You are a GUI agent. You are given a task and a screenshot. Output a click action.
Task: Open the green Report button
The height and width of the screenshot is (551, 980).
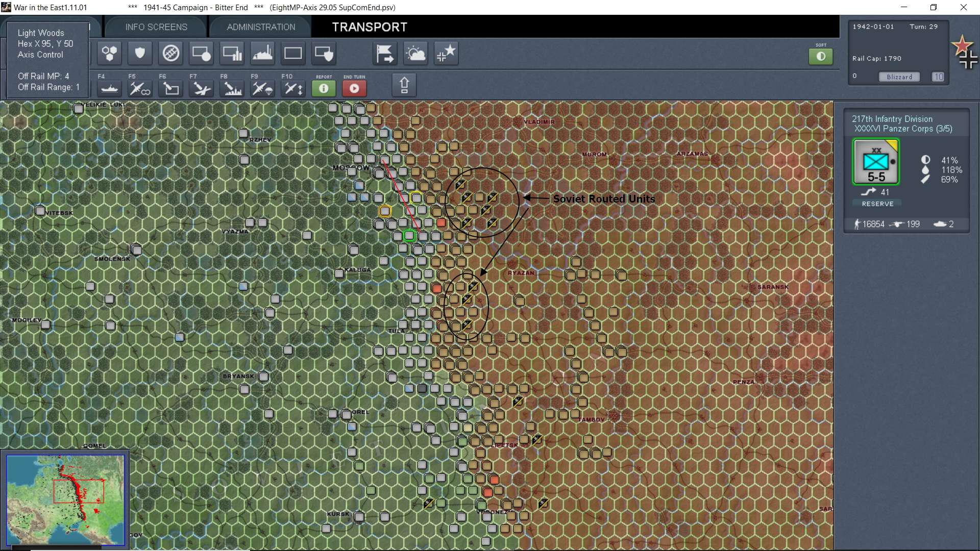coord(324,89)
